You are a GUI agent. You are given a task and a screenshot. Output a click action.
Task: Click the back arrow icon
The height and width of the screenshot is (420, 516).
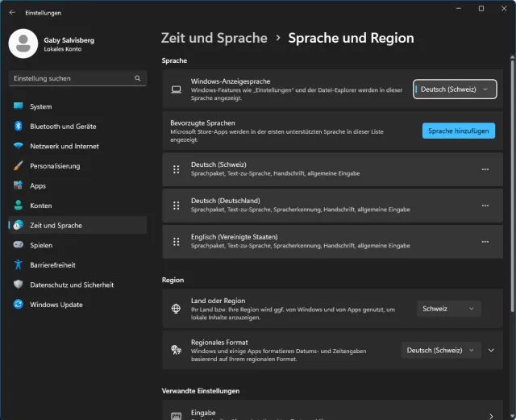pos(12,13)
